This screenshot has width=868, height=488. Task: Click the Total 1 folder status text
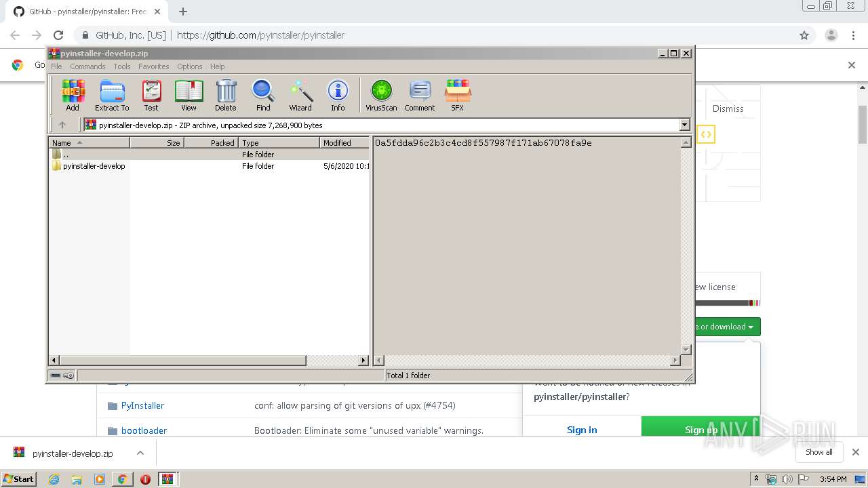pyautogui.click(x=408, y=375)
